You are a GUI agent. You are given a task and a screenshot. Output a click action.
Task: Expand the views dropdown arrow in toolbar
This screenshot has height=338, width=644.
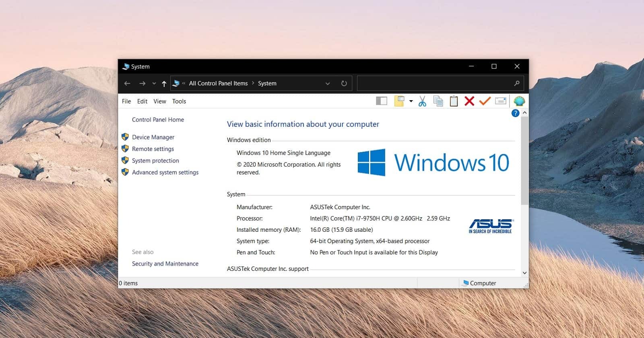coord(411,101)
